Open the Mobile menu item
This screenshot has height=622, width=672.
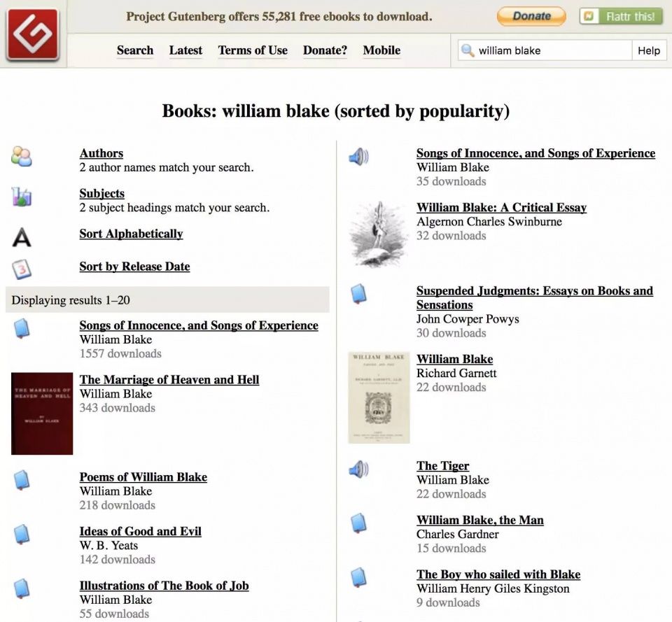382,50
